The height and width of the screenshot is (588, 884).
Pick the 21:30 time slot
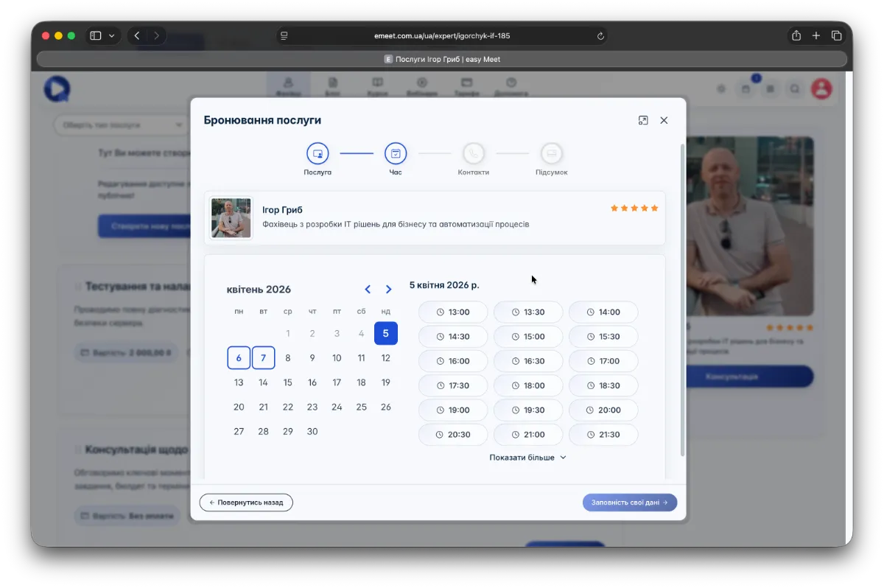[603, 435]
